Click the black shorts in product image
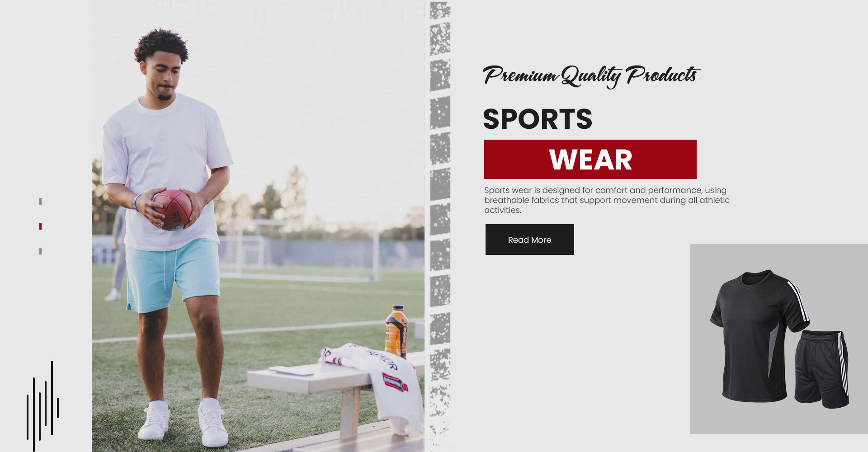Screen dimensions: 868x452 click(x=822, y=369)
